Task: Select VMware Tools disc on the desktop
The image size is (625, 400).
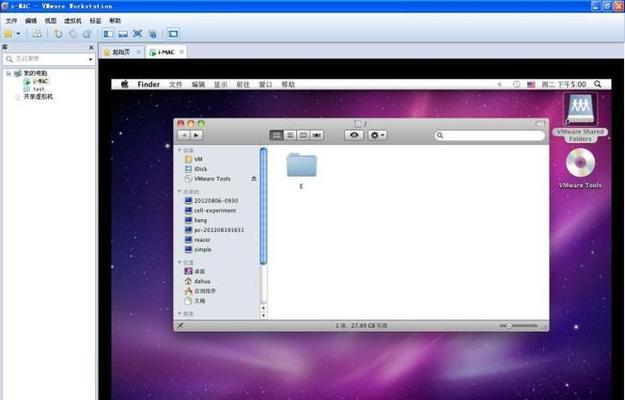Action: (580, 168)
